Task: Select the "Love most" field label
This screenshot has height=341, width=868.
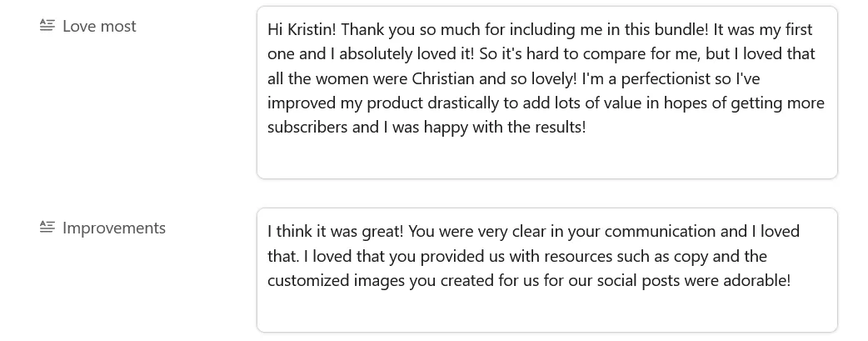Action: point(99,26)
